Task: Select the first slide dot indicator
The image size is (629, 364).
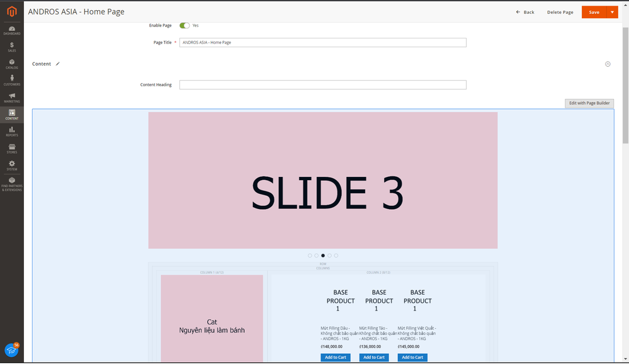Action: [x=310, y=256]
